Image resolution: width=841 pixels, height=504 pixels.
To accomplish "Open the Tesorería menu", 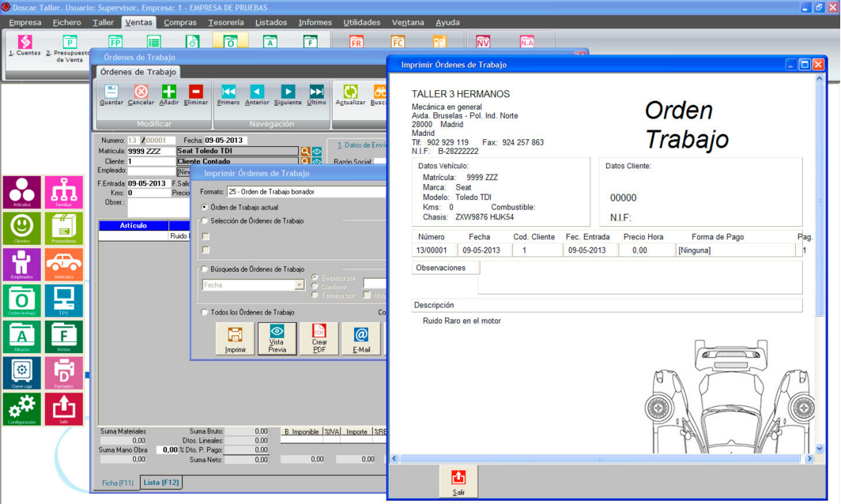I will (x=225, y=22).
